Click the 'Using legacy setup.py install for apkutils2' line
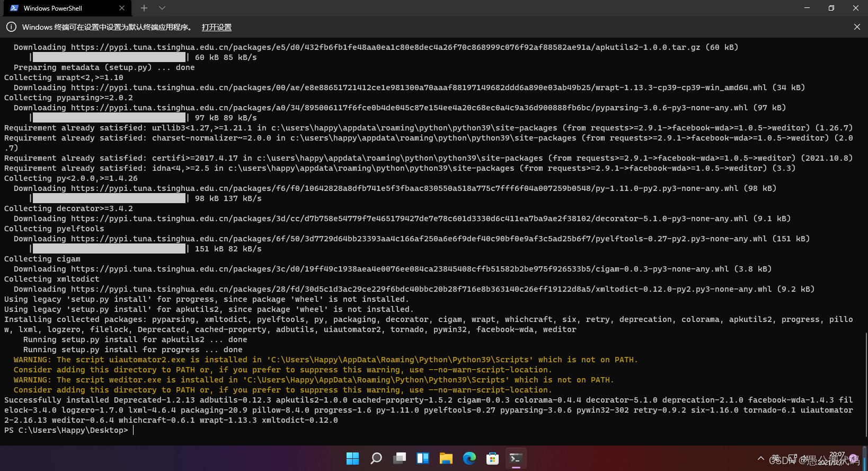 coord(209,309)
